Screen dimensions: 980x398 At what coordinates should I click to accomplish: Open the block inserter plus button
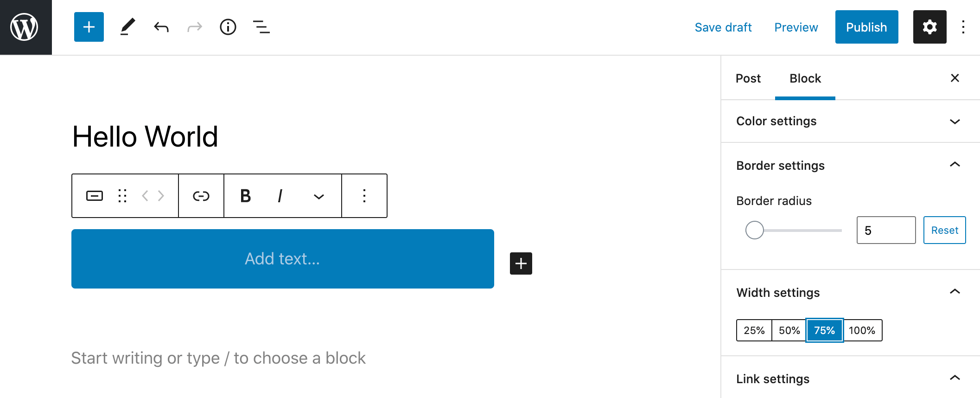point(89,27)
